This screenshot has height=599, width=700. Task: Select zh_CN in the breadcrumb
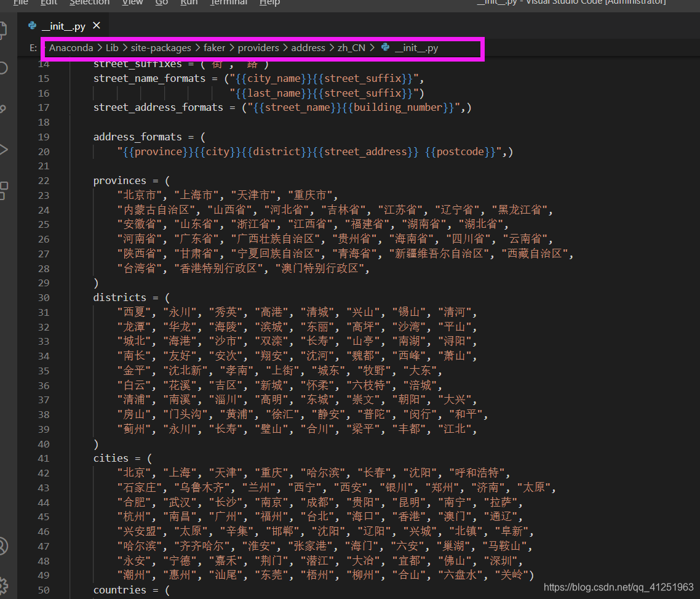pos(351,48)
